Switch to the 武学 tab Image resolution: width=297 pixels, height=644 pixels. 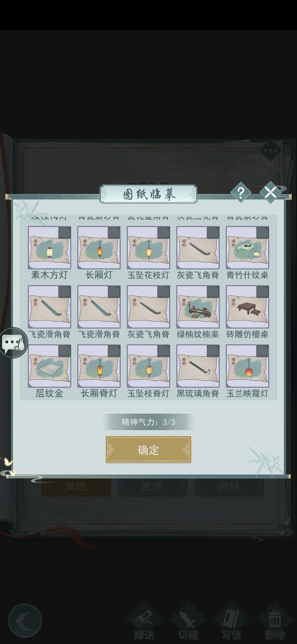[152, 486]
